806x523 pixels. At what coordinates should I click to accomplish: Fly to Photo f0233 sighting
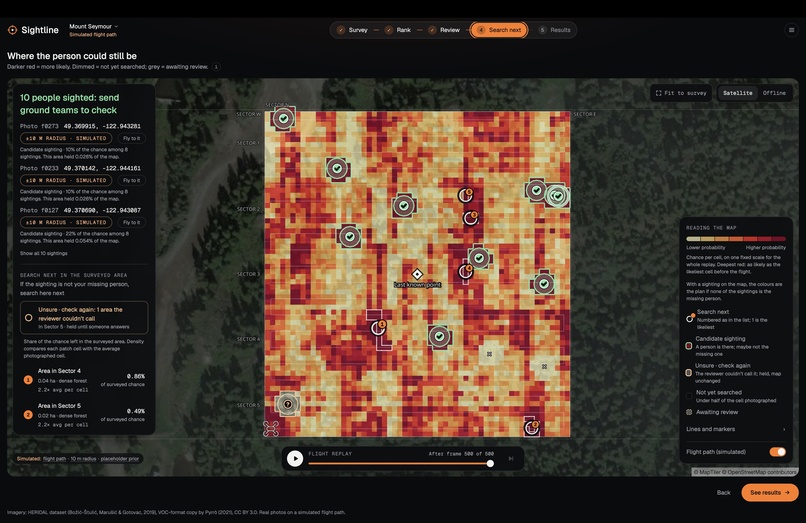tap(132, 181)
